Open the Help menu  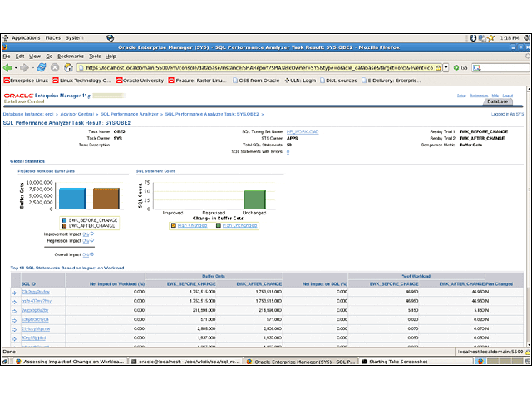point(111,57)
